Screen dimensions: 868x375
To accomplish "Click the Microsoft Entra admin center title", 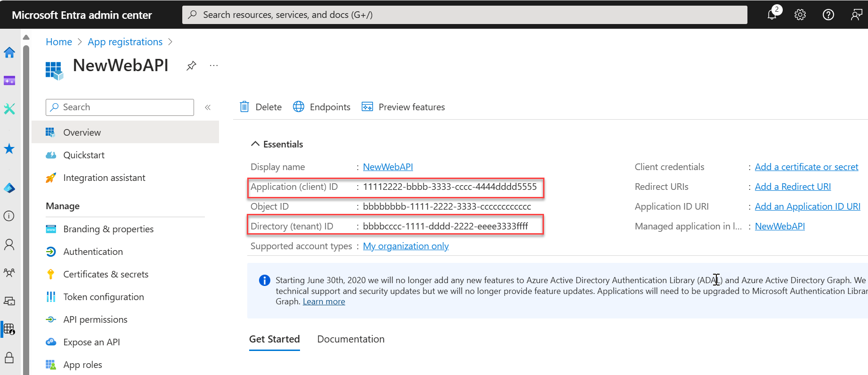I will [x=82, y=15].
